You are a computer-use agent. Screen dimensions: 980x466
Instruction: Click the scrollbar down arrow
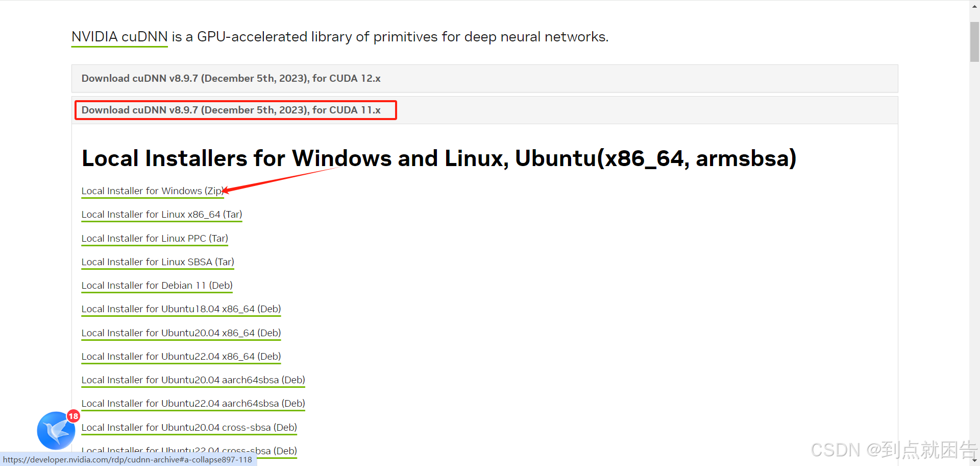tap(974, 461)
